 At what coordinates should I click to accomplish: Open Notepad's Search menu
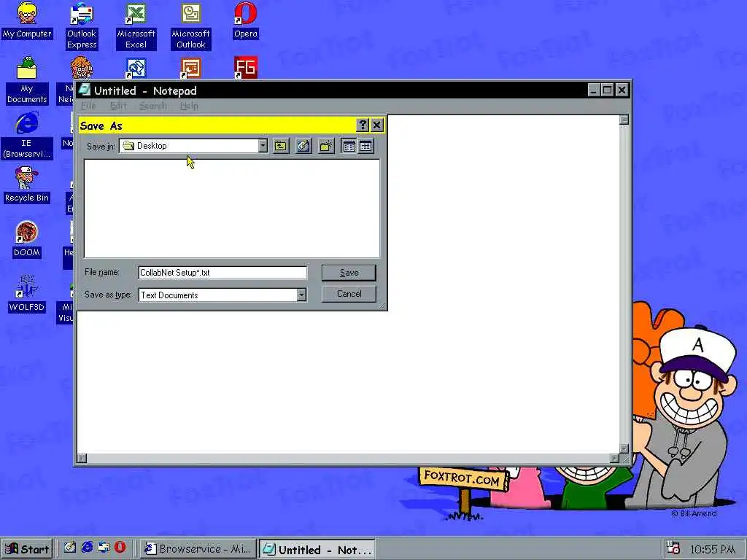coord(153,106)
